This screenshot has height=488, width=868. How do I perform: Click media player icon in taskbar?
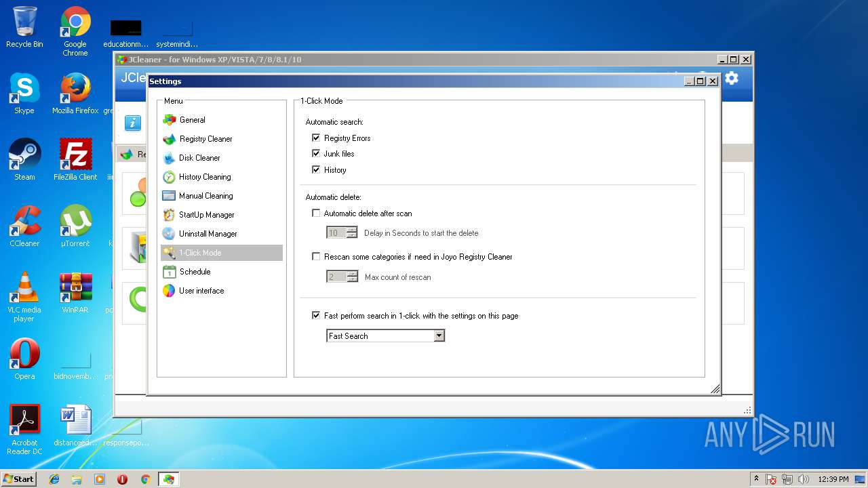[x=100, y=479]
